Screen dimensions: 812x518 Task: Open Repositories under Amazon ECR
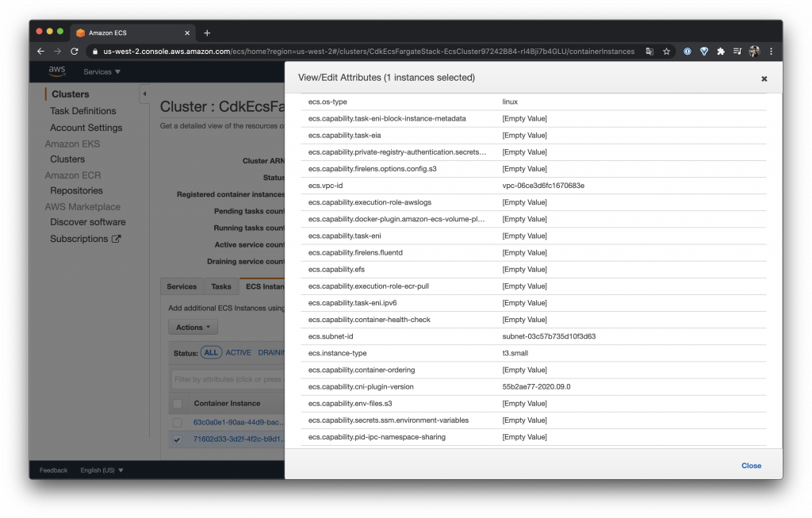click(76, 190)
